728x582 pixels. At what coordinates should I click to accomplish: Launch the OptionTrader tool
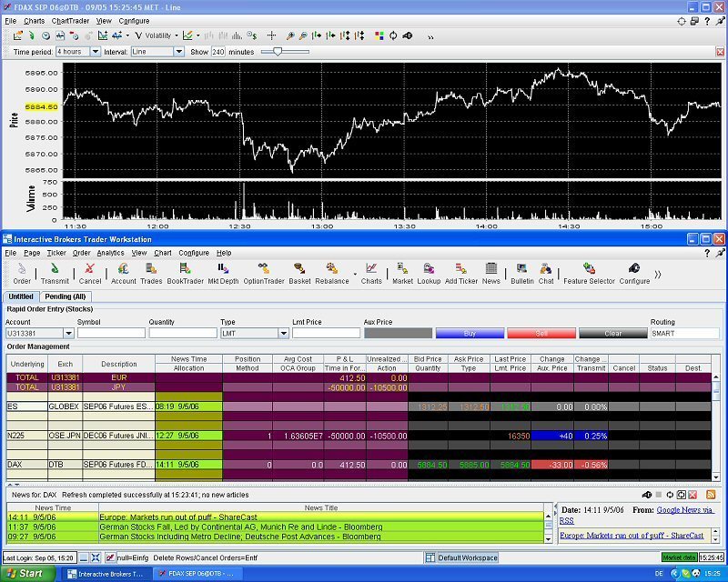pos(262,269)
